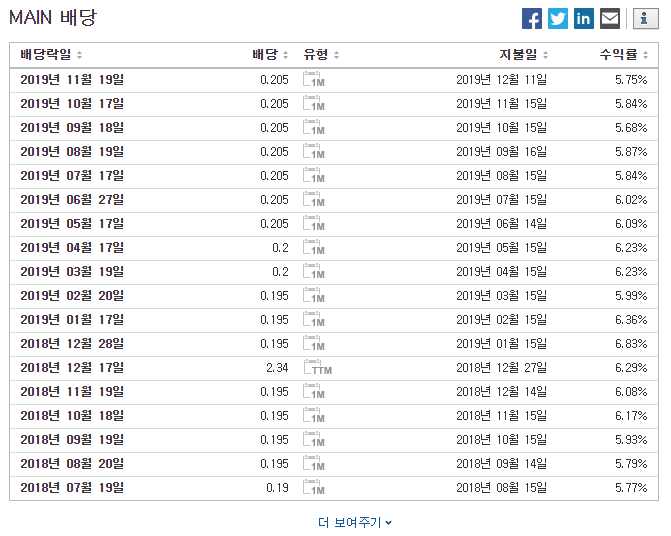Select ex-dividend date 2019년 01월 17일
The width and height of the screenshot is (671, 536).
click(72, 319)
